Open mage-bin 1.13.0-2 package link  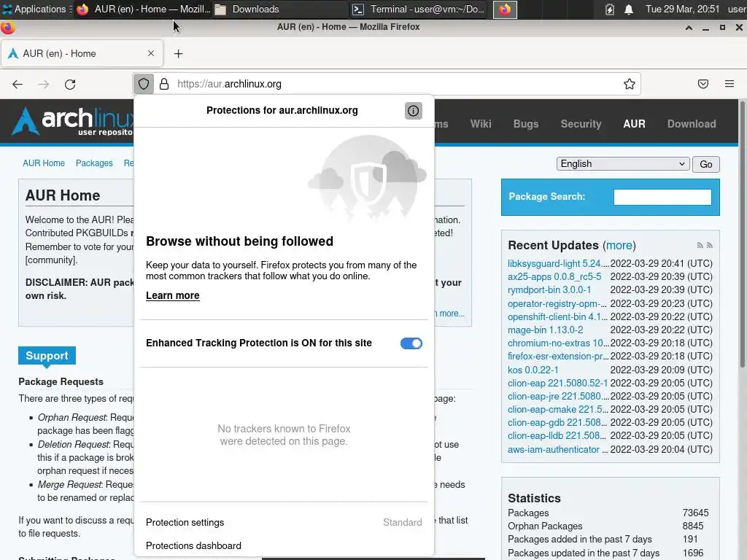coord(545,330)
